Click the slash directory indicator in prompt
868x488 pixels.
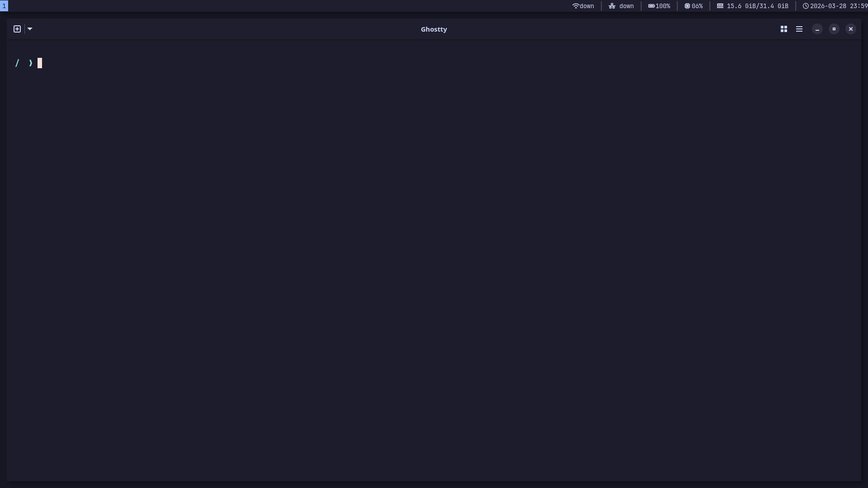[x=17, y=63]
